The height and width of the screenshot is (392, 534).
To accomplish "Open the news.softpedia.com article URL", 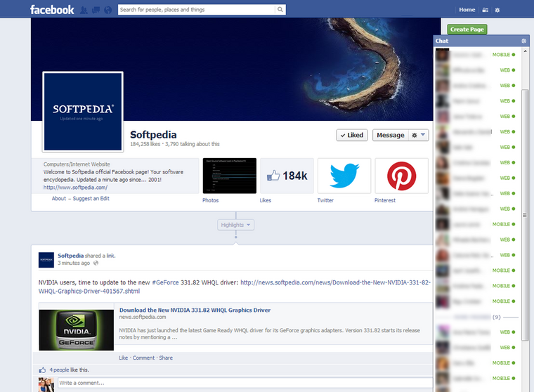I will (x=234, y=287).
